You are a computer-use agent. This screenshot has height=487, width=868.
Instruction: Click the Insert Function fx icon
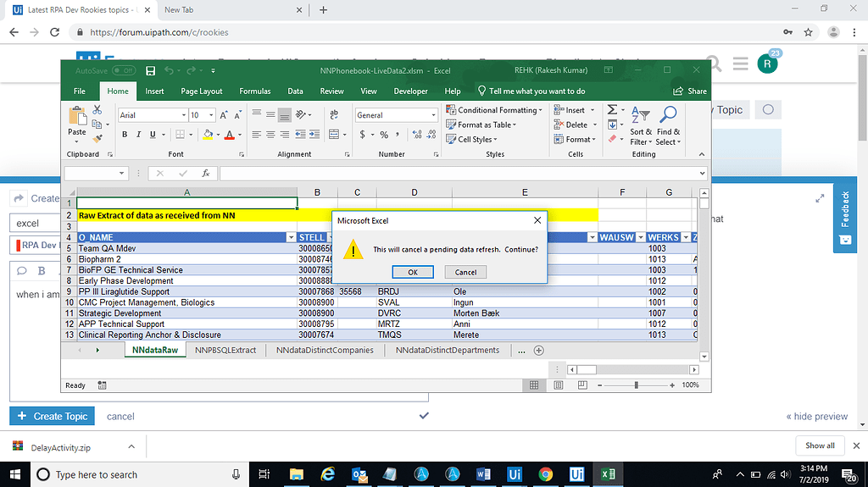(205, 174)
